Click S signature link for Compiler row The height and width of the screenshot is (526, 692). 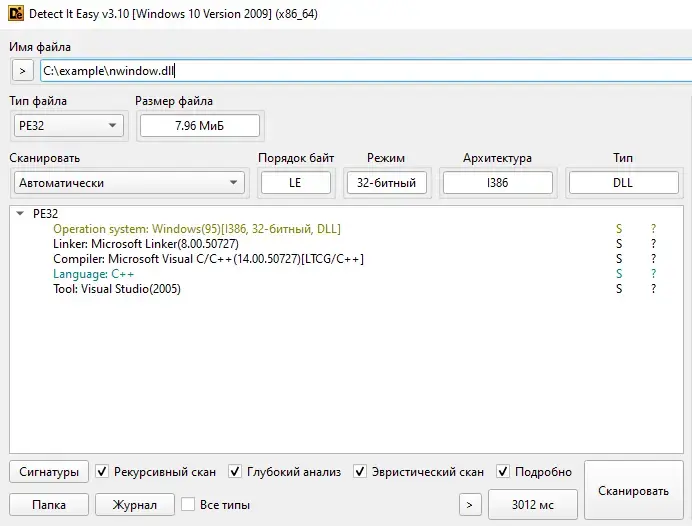619,259
